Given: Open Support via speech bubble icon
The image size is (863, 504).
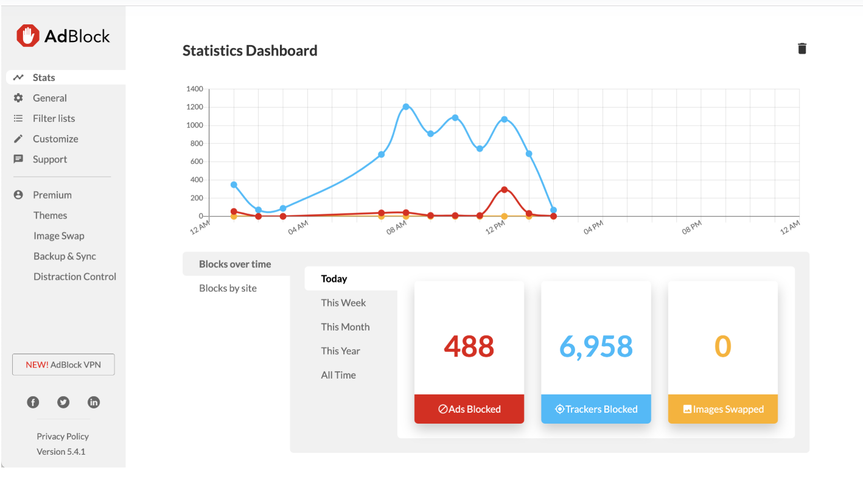Looking at the screenshot, I should point(18,159).
